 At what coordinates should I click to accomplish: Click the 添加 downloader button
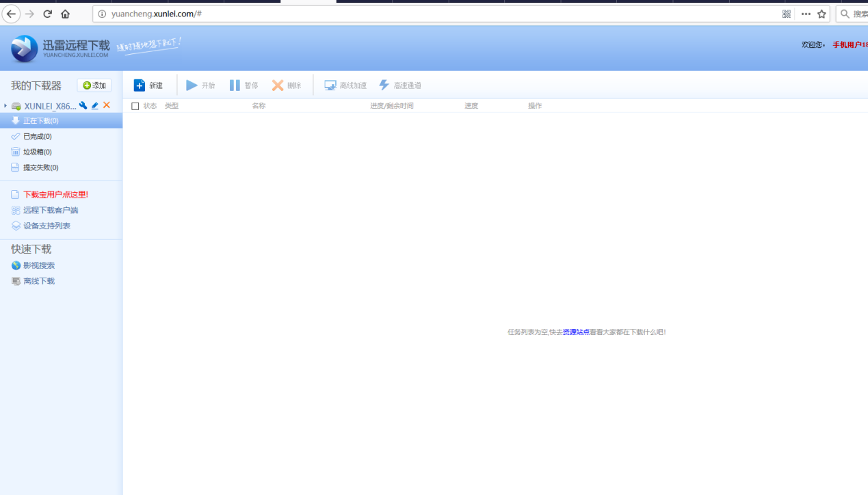pos(94,85)
